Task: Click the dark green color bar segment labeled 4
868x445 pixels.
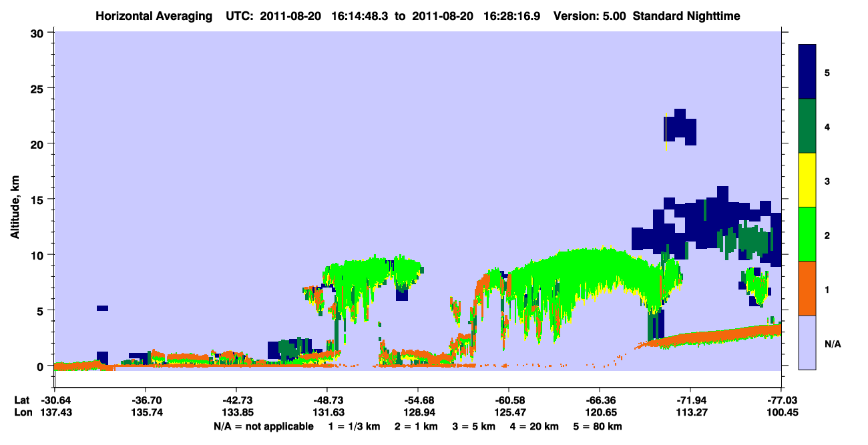Action: coord(807,126)
